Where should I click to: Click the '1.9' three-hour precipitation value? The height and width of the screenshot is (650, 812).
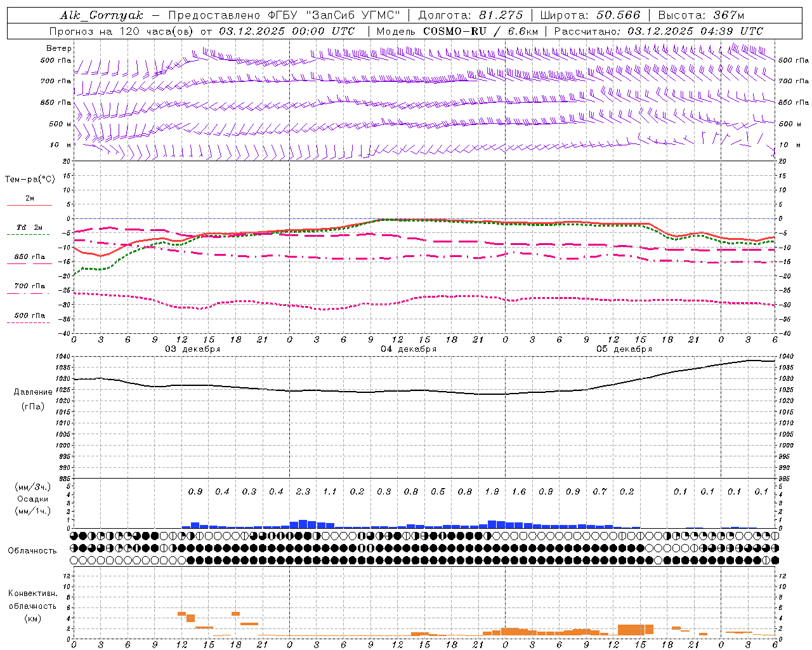(x=492, y=491)
